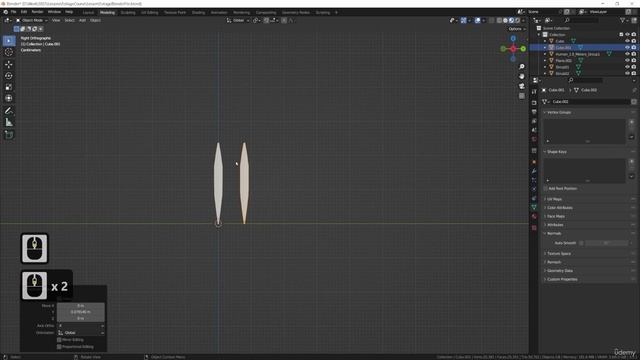Open the Tool properties tab
The image size is (640, 360).
[534, 91]
